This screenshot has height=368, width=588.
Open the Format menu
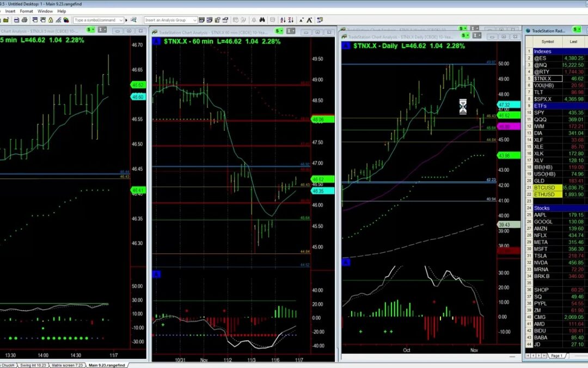26,11
